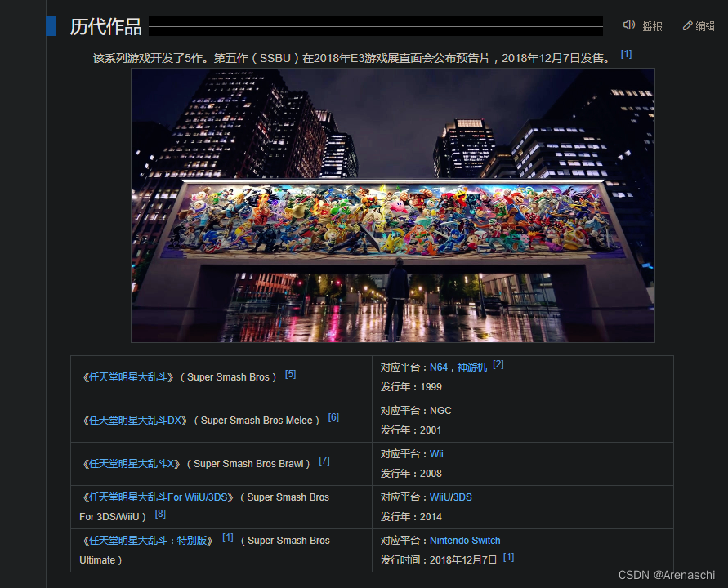The width and height of the screenshot is (728, 588).
Task: Click the 发行年：2014 text
Action: 411,516
